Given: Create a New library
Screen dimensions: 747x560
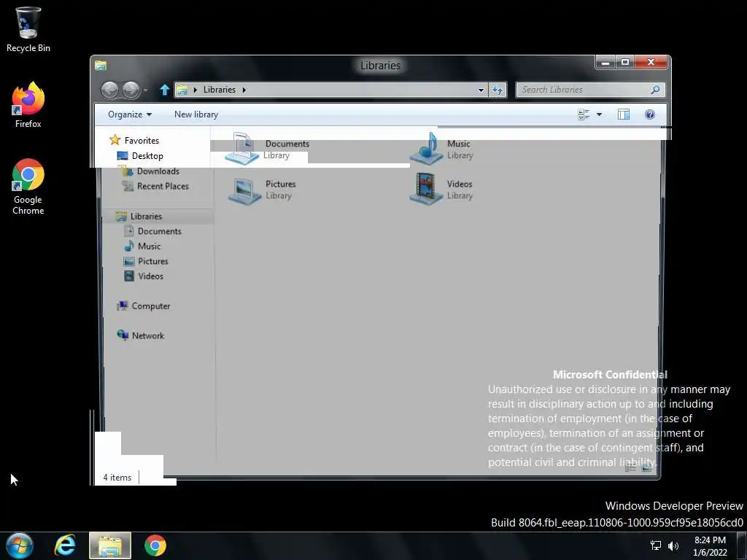Looking at the screenshot, I should (x=196, y=114).
